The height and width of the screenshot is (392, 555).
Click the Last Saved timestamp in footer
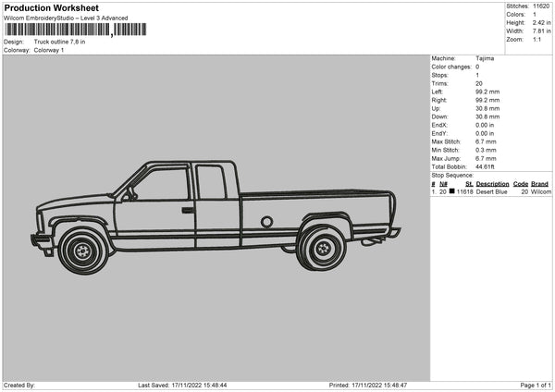[182, 385]
